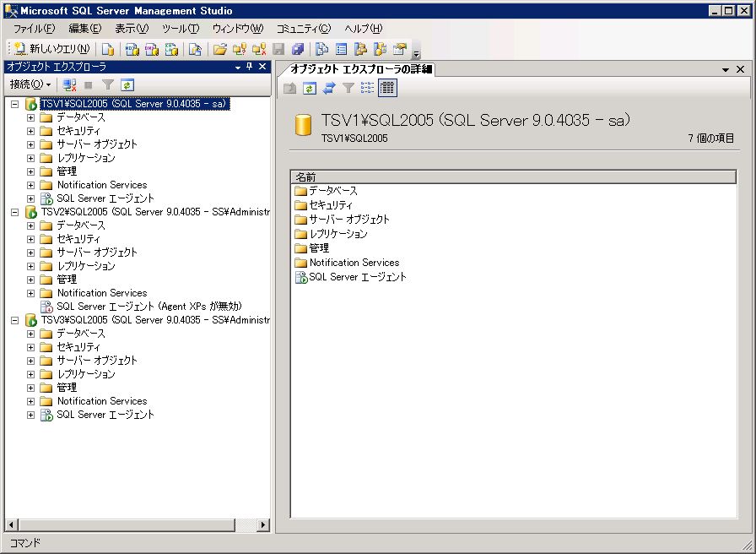Click the Filter icon in details toolbar
The image size is (756, 554).
pos(348,88)
